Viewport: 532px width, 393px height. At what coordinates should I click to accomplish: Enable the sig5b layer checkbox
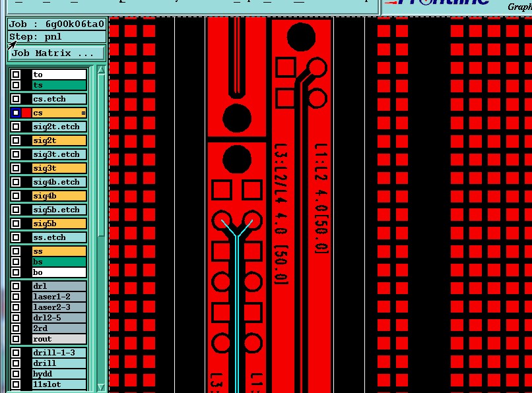point(16,224)
